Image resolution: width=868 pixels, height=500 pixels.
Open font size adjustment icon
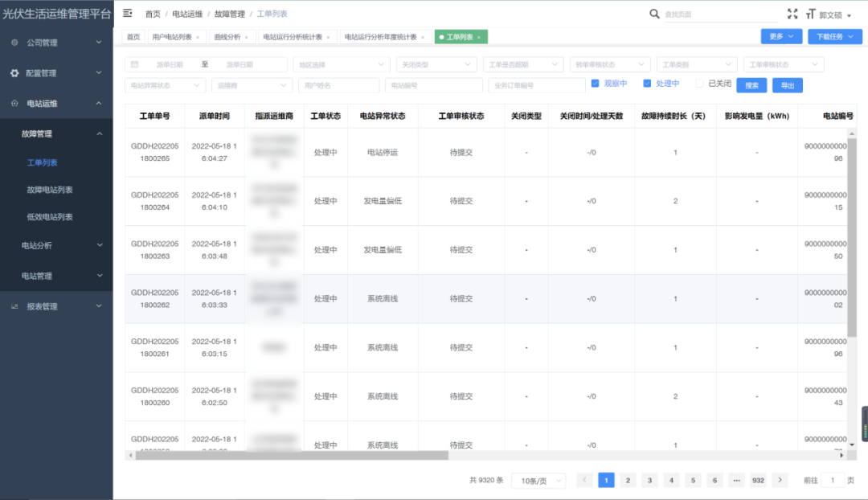pos(811,14)
